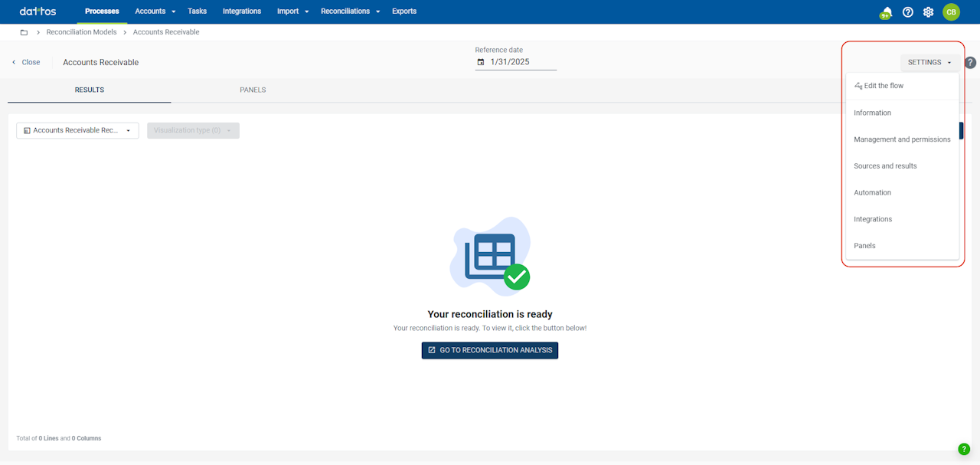Click the Close back arrow
The height and width of the screenshot is (465, 980).
pos(14,62)
